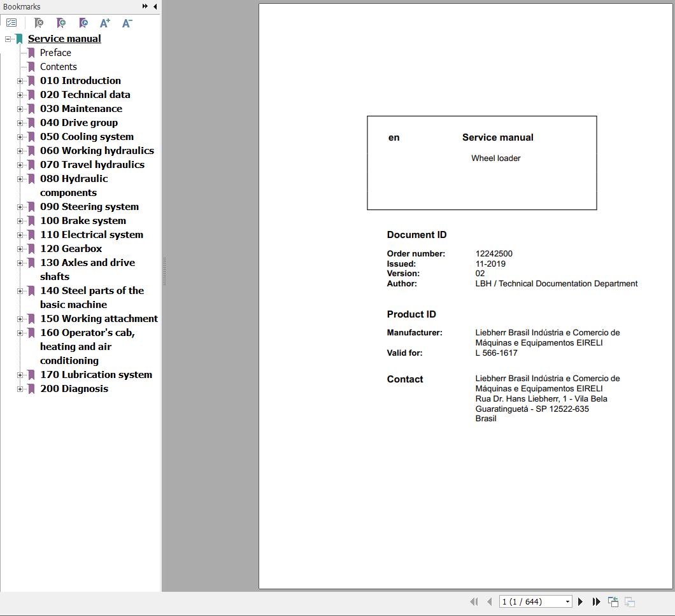Viewport: 675px width, 616px height.
Task: Click the Preface bookmark ribbon icon
Action: [31, 53]
